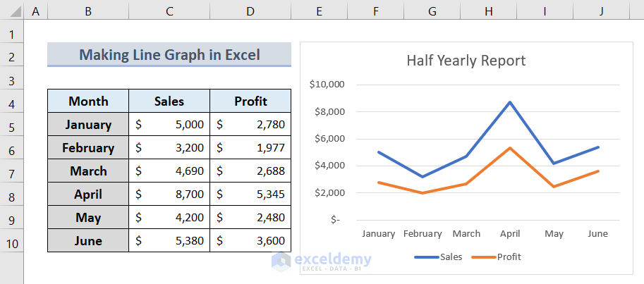This screenshot has height=284, width=644.
Task: Select the 8,700 sales cell
Action: pos(169,194)
